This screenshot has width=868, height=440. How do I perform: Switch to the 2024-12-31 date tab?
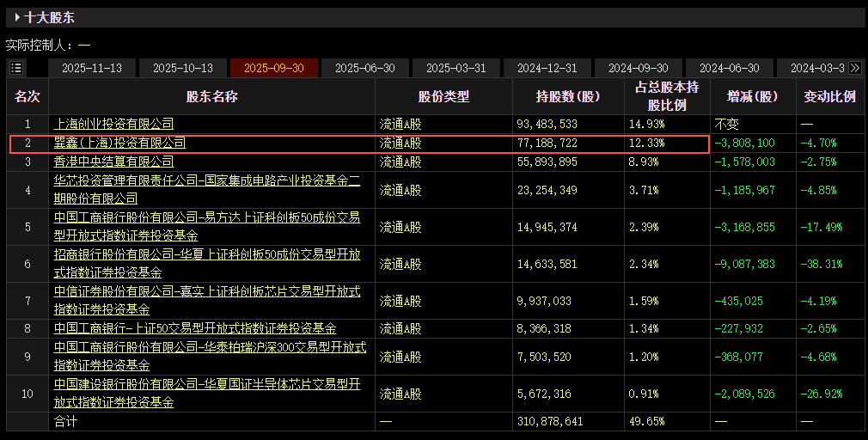click(547, 68)
